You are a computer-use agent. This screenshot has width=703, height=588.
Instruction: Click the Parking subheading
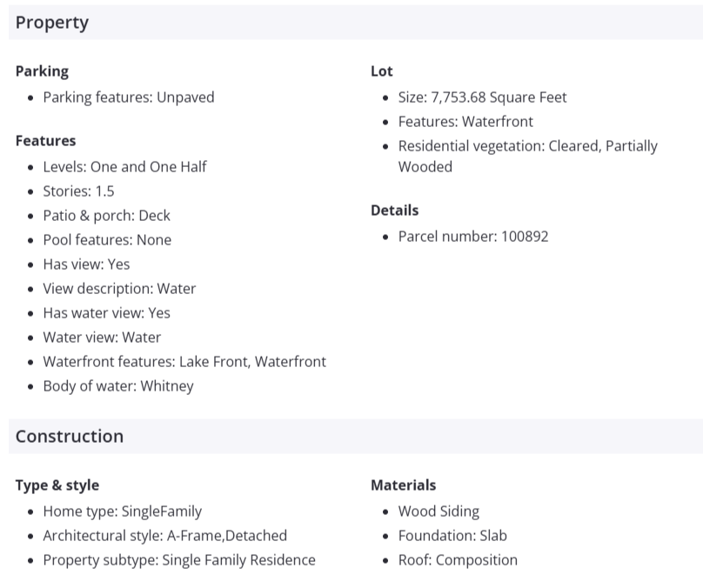(42, 71)
